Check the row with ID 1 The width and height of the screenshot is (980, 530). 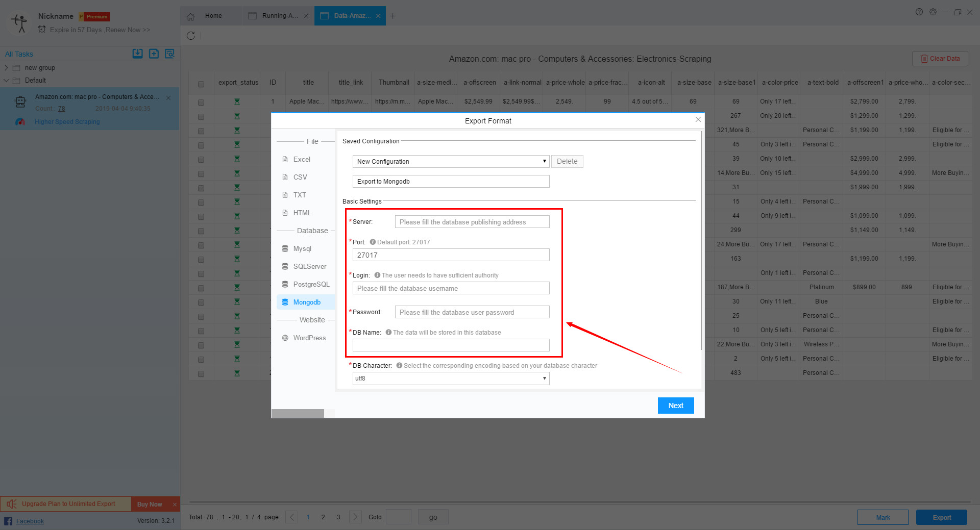pos(201,103)
